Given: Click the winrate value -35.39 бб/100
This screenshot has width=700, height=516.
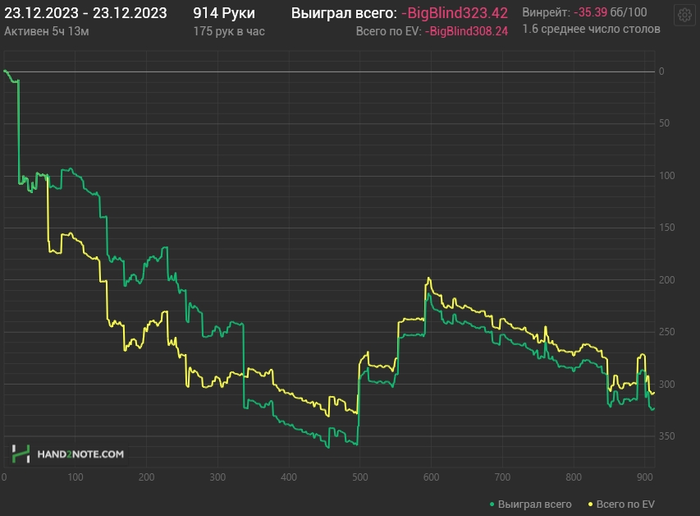Looking at the screenshot, I should (610, 12).
